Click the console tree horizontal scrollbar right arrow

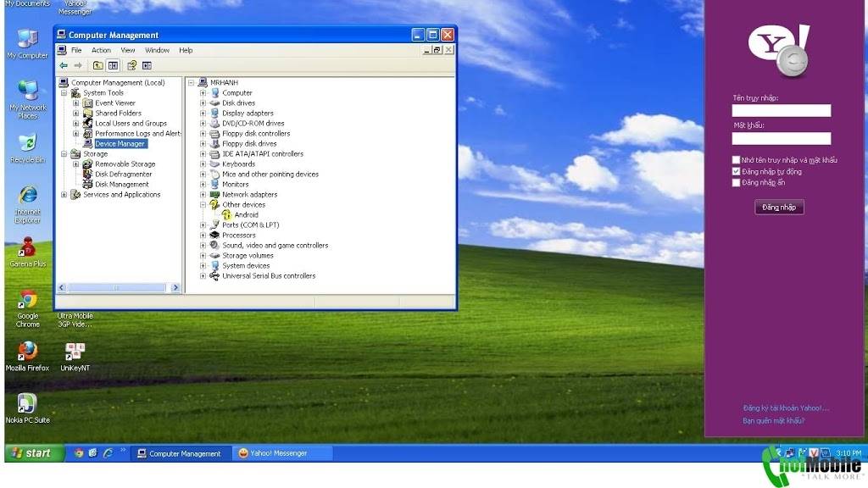click(175, 288)
